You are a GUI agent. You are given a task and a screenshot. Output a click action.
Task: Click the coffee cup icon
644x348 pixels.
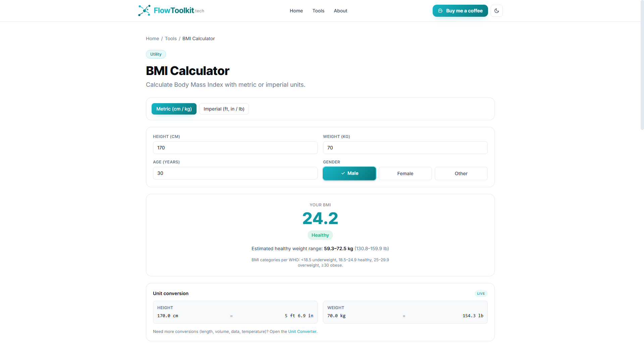pyautogui.click(x=440, y=11)
